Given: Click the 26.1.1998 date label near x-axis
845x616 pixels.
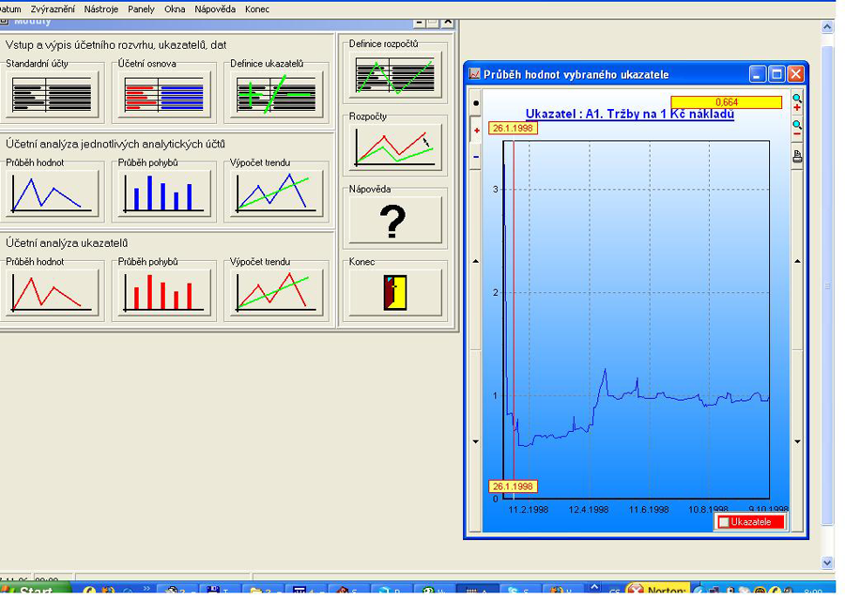Looking at the screenshot, I should pyautogui.click(x=513, y=486).
